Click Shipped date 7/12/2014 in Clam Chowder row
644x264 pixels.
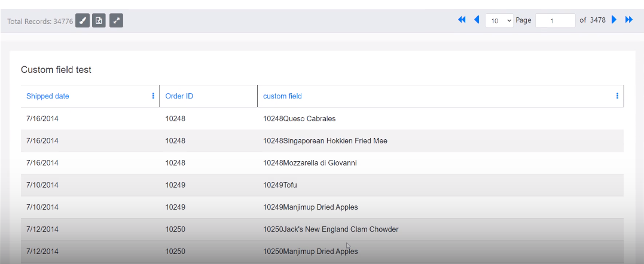click(42, 229)
